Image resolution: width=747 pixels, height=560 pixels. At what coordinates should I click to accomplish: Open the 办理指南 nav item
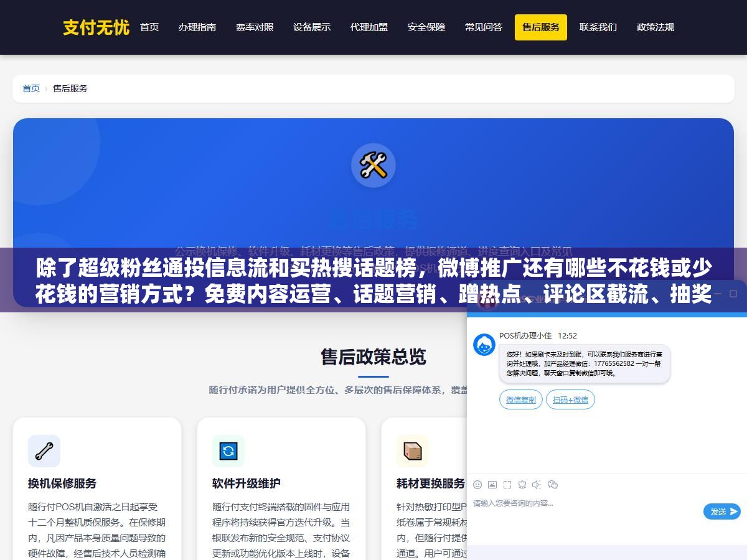tap(197, 27)
